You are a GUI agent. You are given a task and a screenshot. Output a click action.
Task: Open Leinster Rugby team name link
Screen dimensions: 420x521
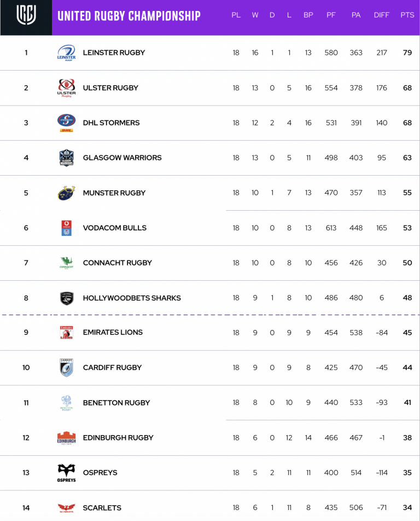pos(114,53)
